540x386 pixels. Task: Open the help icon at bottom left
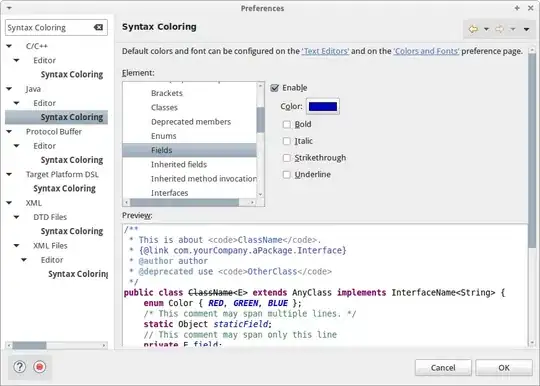[20, 367]
